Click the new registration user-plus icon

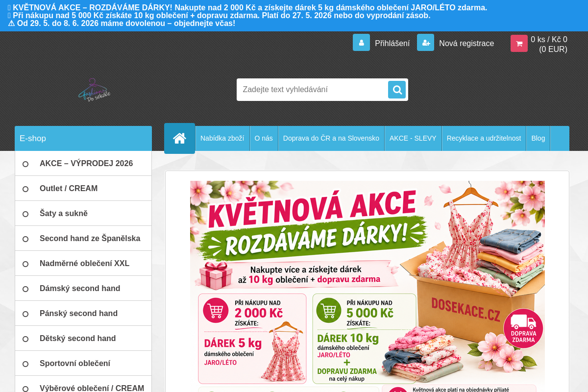[x=425, y=43]
